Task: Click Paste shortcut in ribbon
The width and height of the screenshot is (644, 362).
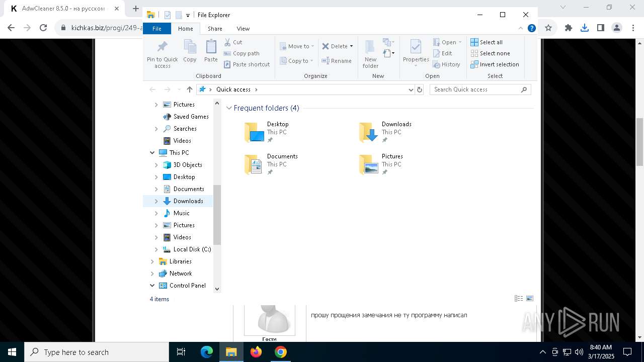Action: pyautogui.click(x=247, y=64)
